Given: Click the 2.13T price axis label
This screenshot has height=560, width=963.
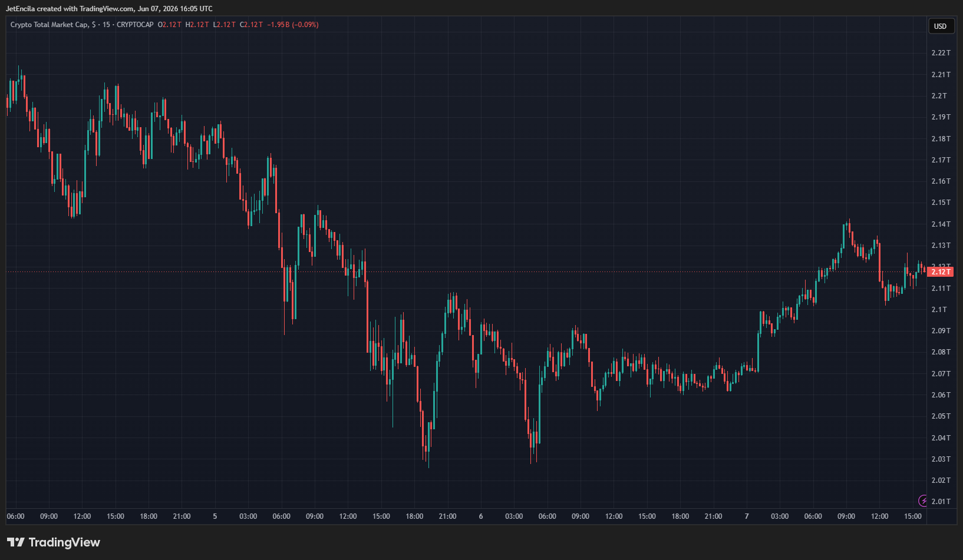Looking at the screenshot, I should (x=941, y=246).
